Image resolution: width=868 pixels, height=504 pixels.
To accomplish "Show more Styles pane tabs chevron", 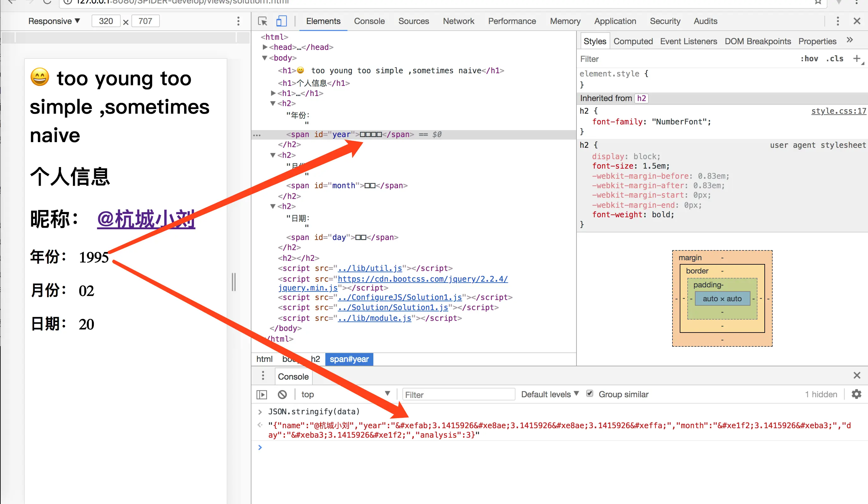I will tap(850, 40).
